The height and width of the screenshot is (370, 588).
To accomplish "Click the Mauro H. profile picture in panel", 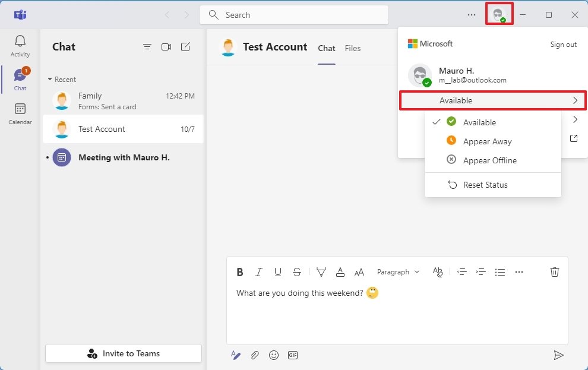I will [420, 75].
